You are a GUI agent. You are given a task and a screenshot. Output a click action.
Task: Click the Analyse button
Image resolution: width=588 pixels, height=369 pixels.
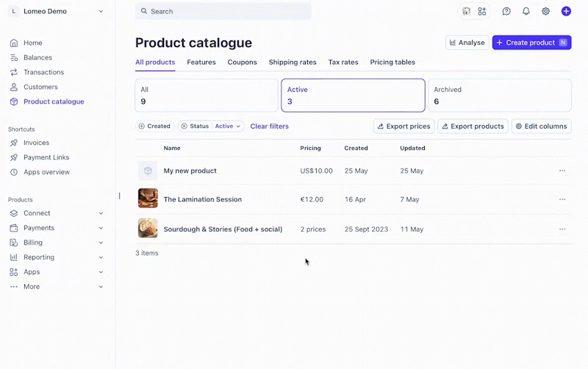pos(467,43)
